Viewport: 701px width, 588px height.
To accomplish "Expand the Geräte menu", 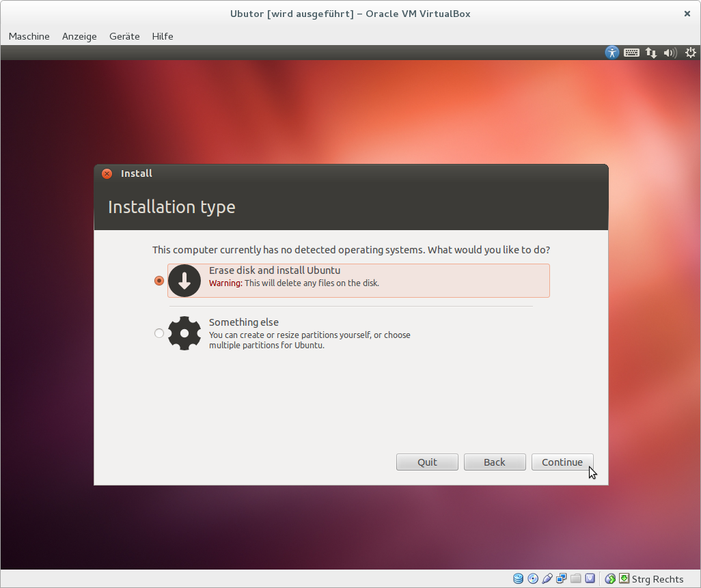I will coord(124,36).
